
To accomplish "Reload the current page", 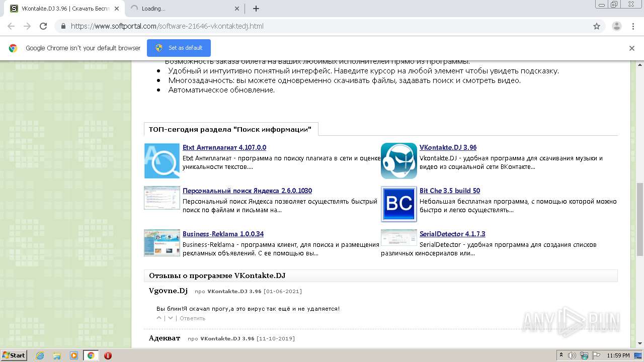I will coord(43,26).
